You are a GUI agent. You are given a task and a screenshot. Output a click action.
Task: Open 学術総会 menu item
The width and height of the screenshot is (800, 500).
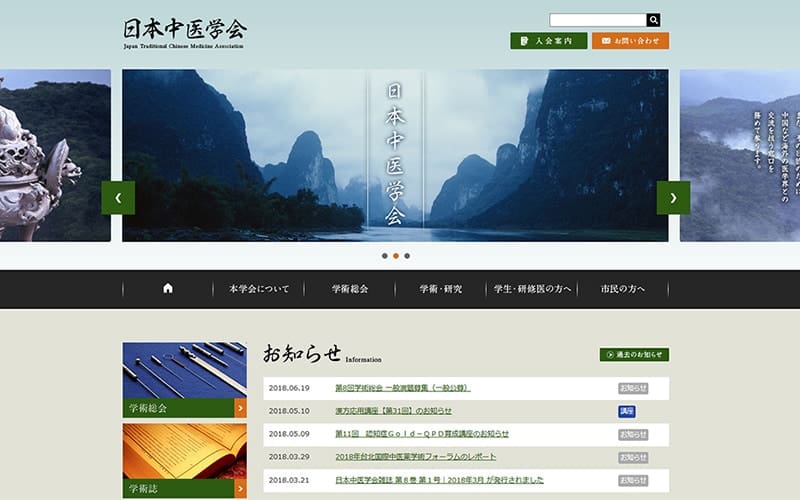point(349,289)
